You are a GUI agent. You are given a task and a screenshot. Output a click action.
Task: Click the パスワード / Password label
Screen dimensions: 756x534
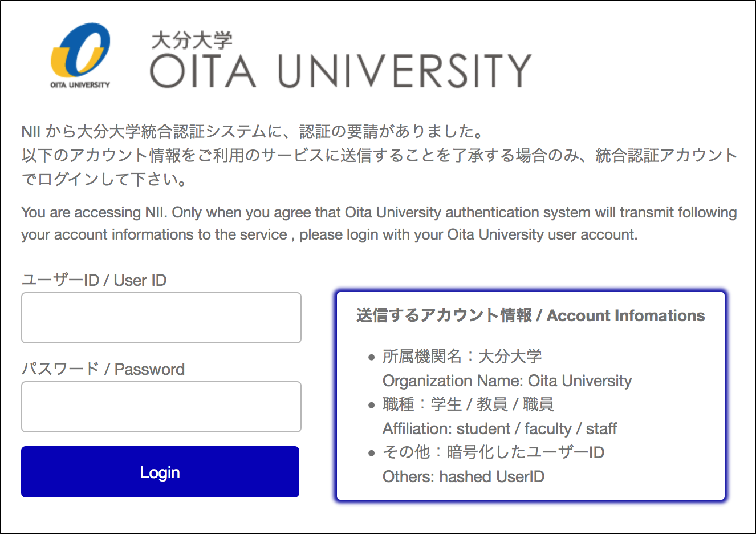pos(103,369)
